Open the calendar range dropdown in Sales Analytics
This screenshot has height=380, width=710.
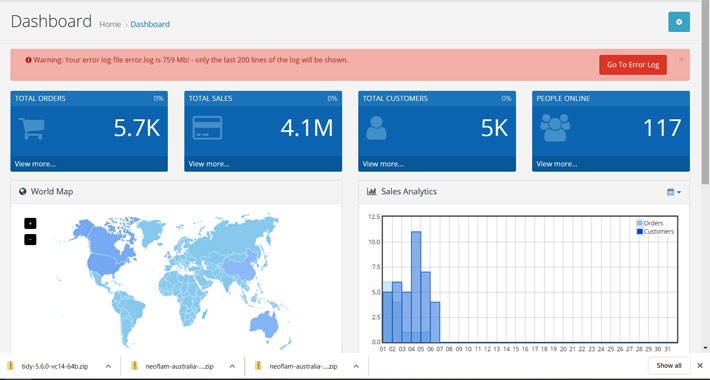click(x=674, y=192)
